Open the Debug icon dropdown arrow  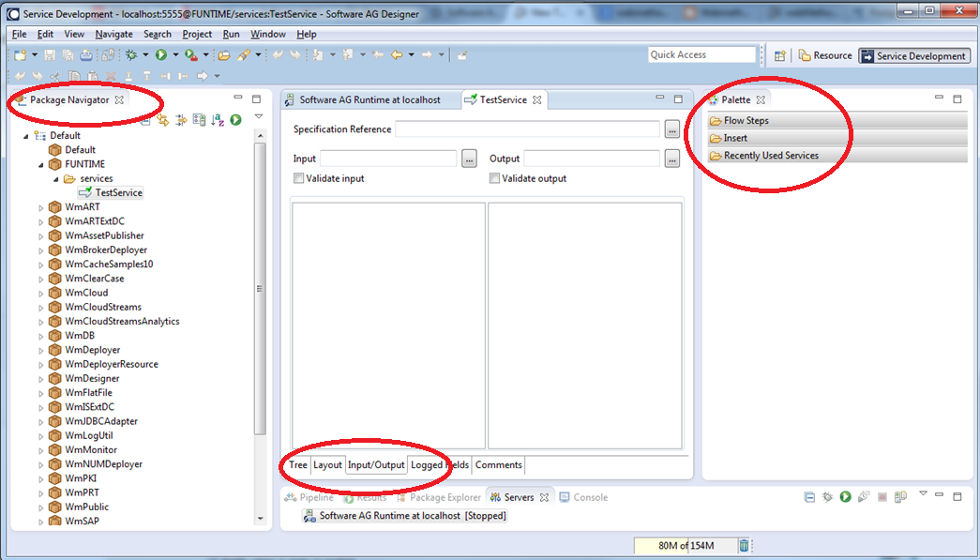pyautogui.click(x=145, y=55)
